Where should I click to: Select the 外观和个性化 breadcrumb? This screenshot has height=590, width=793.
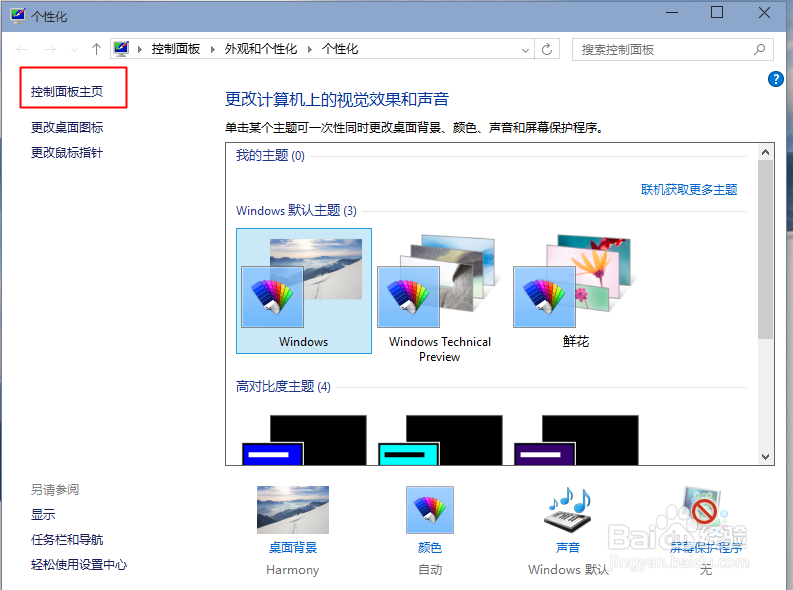pos(260,49)
